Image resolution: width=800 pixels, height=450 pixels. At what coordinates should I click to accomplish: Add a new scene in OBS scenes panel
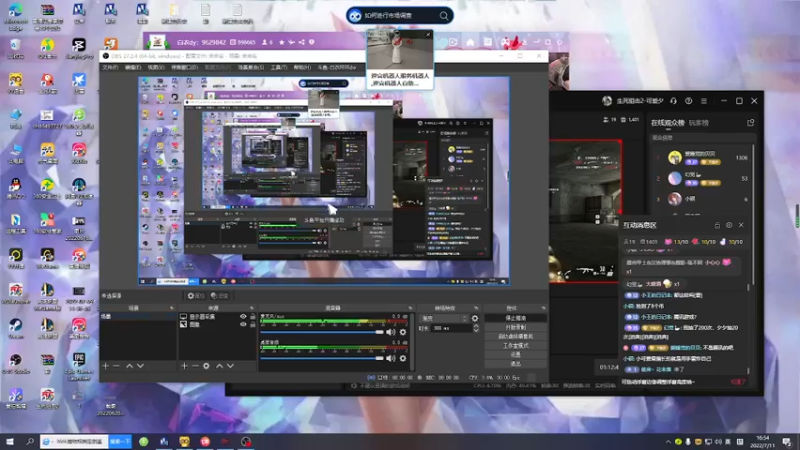point(106,366)
